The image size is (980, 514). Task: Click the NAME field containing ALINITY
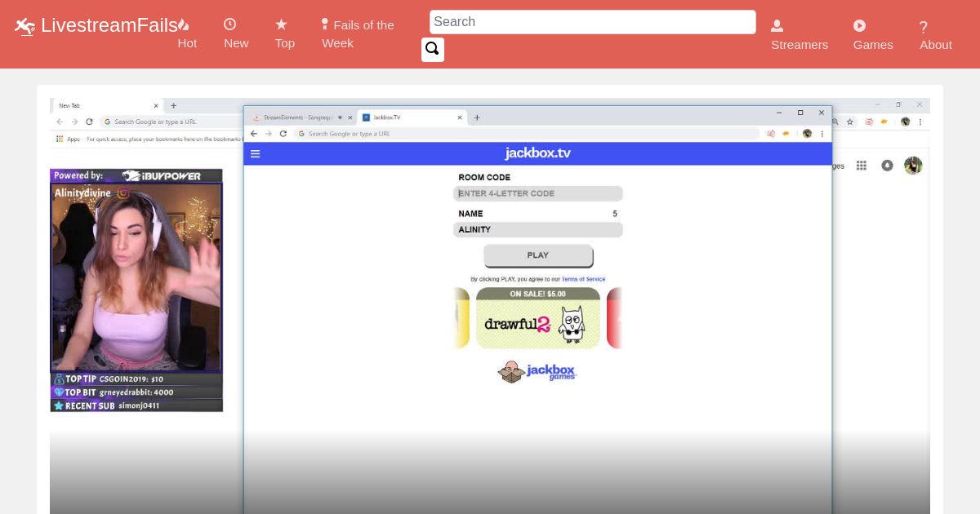(538, 230)
